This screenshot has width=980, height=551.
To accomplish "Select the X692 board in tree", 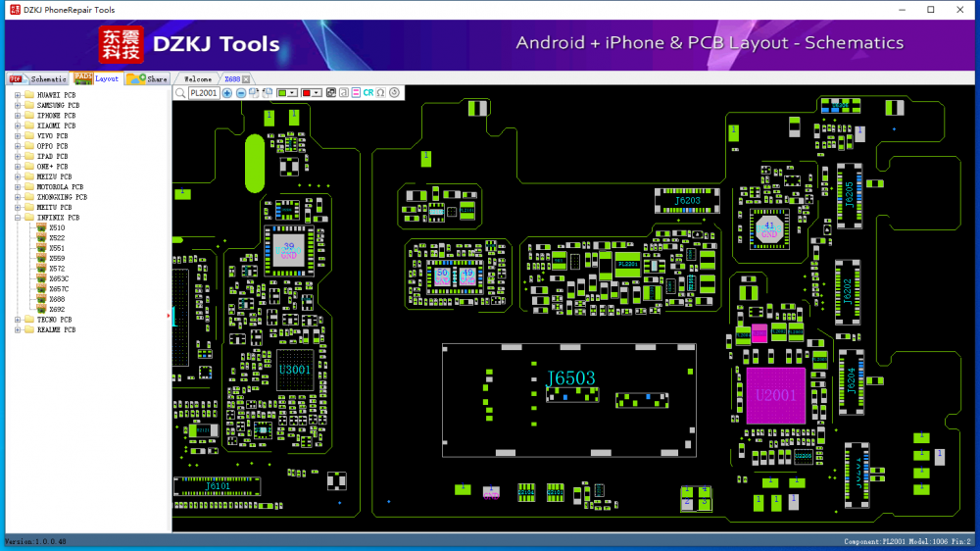I will [x=57, y=310].
